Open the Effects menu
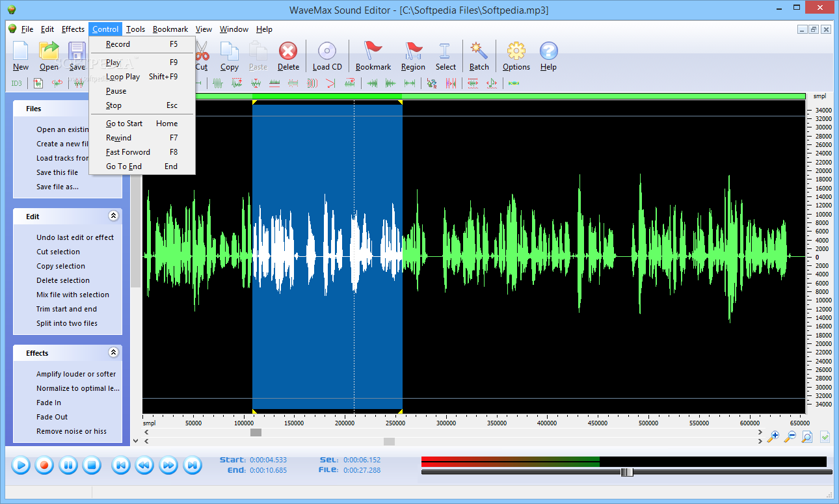The height and width of the screenshot is (504, 839). coord(73,29)
